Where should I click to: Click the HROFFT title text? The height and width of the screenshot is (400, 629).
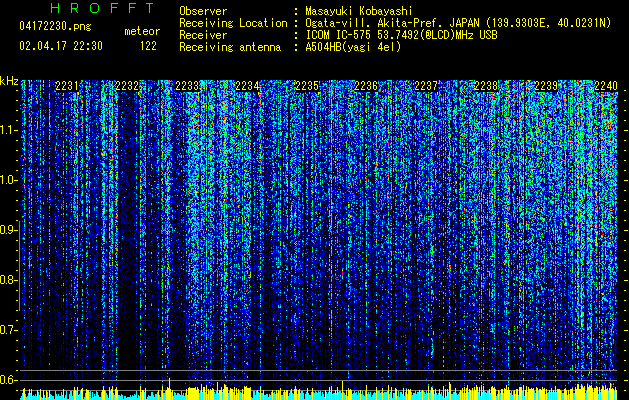(103, 8)
